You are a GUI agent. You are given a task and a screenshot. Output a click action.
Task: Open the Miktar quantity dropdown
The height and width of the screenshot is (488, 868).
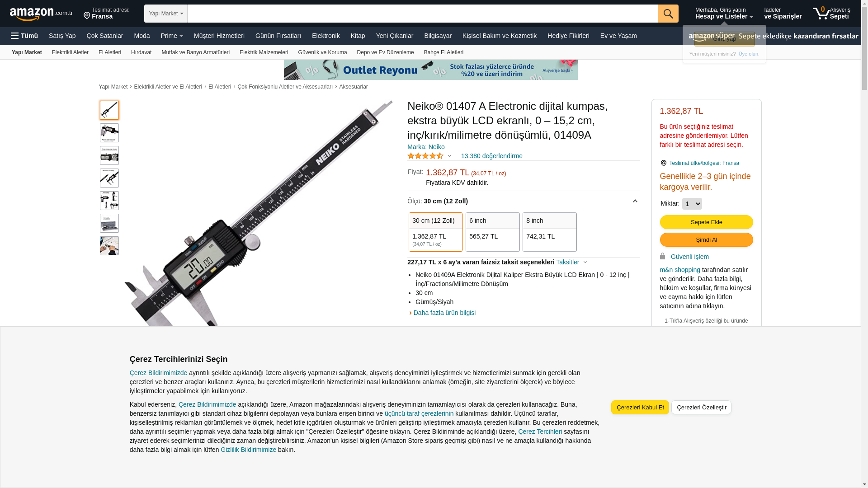(692, 204)
